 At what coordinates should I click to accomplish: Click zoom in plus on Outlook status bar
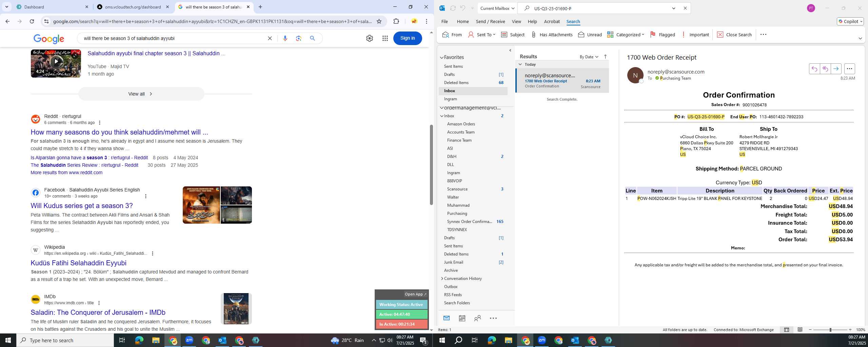[850, 330]
